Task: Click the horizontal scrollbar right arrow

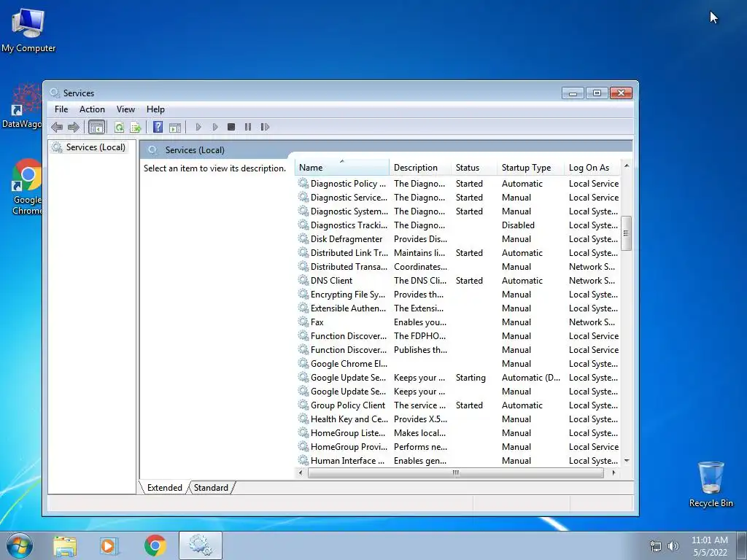Action: [613, 472]
